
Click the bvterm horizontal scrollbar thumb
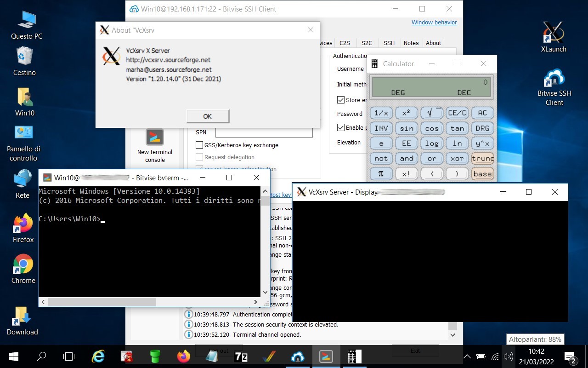click(x=102, y=302)
